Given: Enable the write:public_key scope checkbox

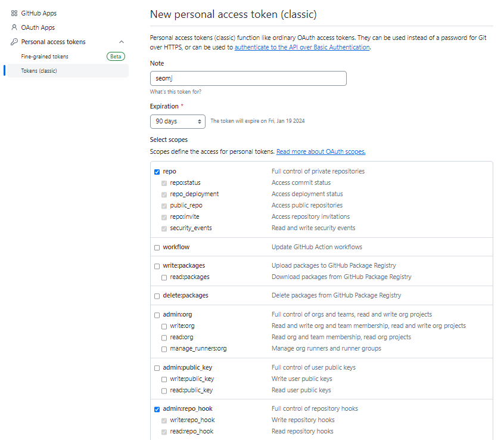Looking at the screenshot, I should pyautogui.click(x=164, y=379).
